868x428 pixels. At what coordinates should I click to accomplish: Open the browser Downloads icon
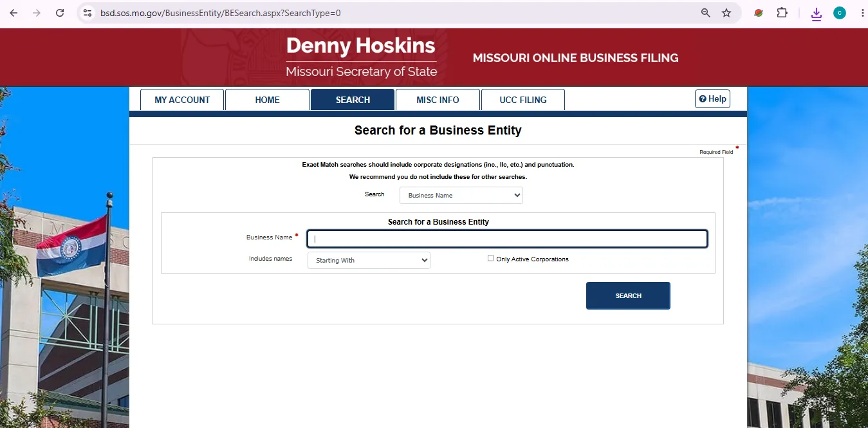click(817, 14)
